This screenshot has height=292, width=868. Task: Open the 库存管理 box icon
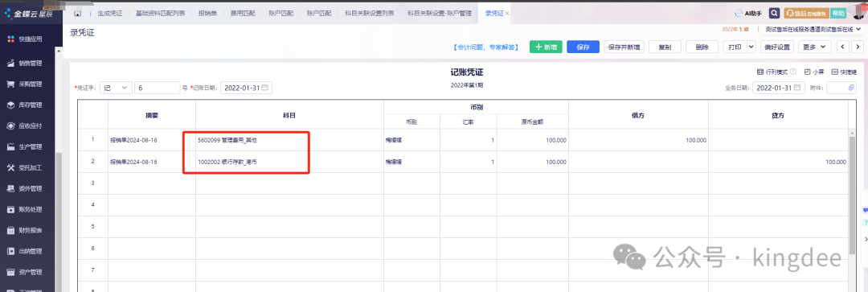tap(10, 105)
